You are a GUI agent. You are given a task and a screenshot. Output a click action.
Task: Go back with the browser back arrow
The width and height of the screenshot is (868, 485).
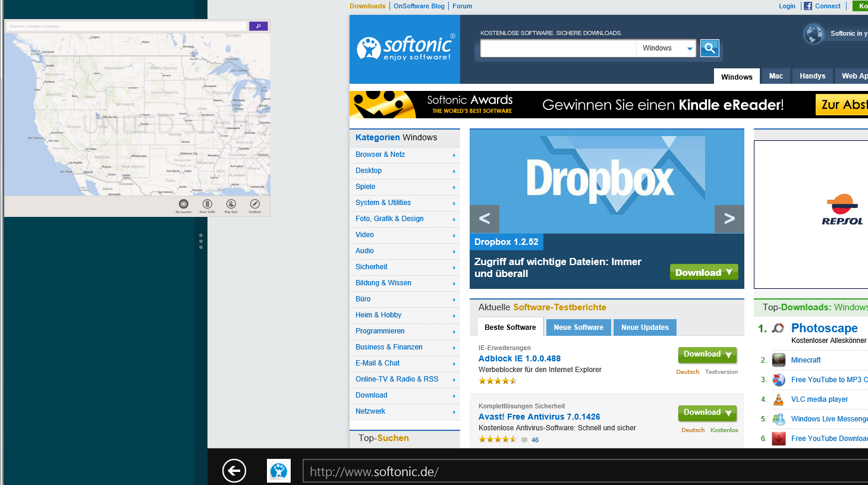pyautogui.click(x=234, y=471)
